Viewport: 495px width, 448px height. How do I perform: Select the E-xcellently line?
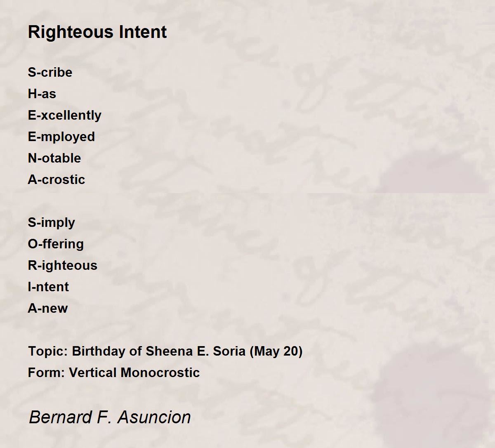tap(64, 116)
